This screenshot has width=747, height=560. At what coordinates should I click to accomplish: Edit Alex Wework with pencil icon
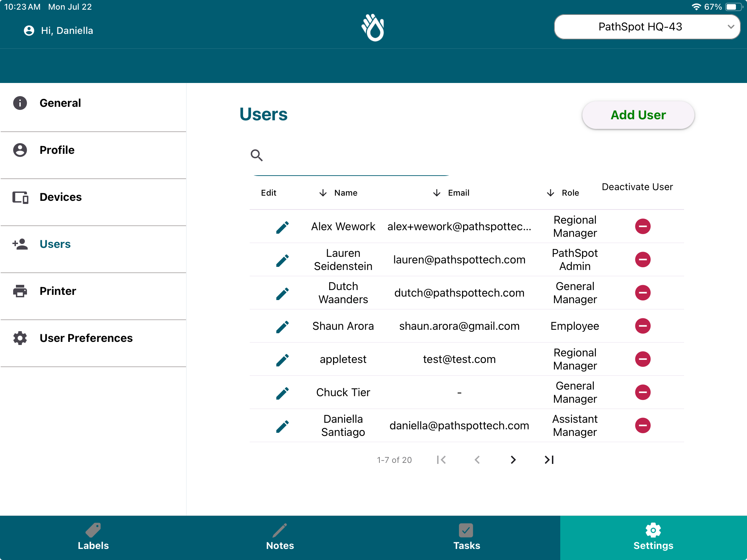coord(283,227)
